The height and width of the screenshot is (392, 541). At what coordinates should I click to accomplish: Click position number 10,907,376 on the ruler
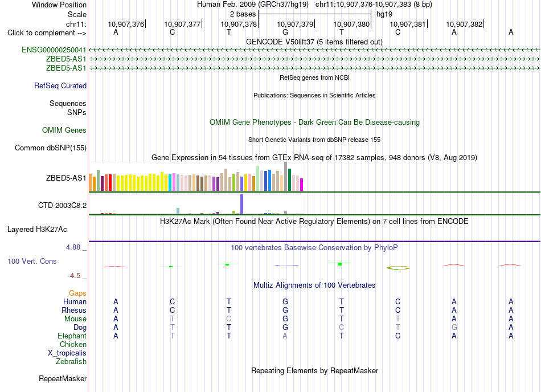126,24
